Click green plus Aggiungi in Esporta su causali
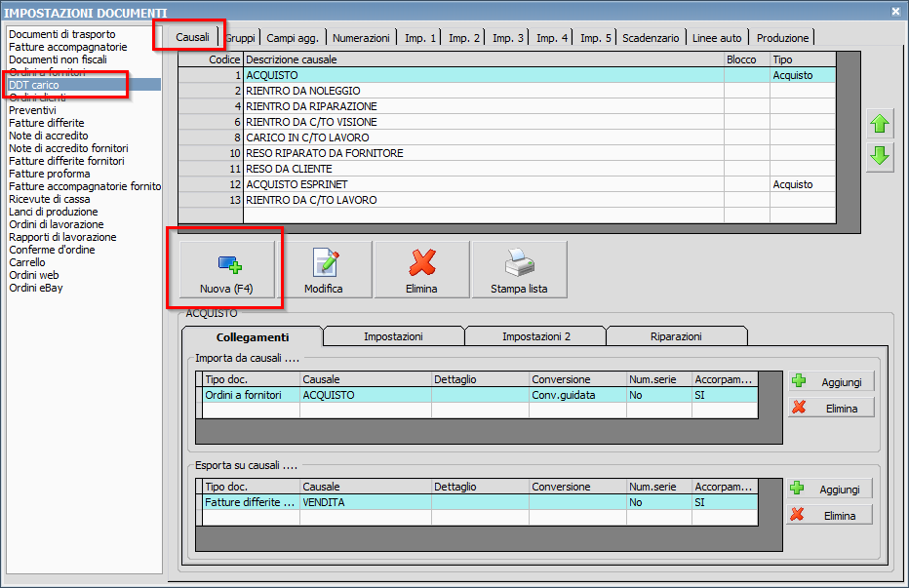 pos(830,489)
